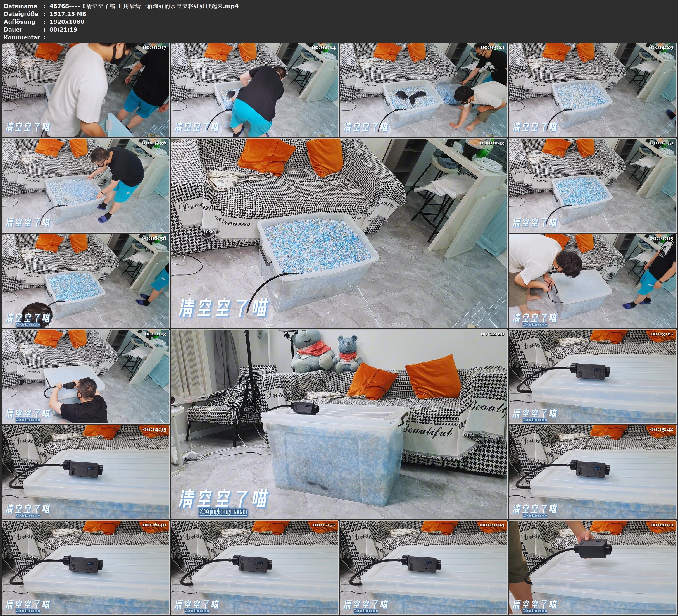Open the large 00:06:43 frame

coord(339,233)
